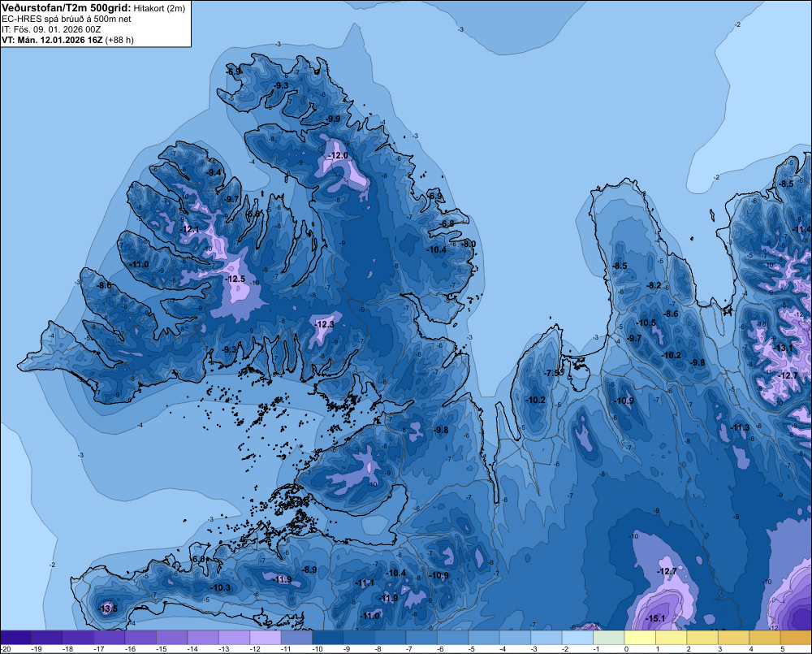Screen dimensions: 812x654
Task: Click the -12.0 temperature label
Action: [x=338, y=155]
